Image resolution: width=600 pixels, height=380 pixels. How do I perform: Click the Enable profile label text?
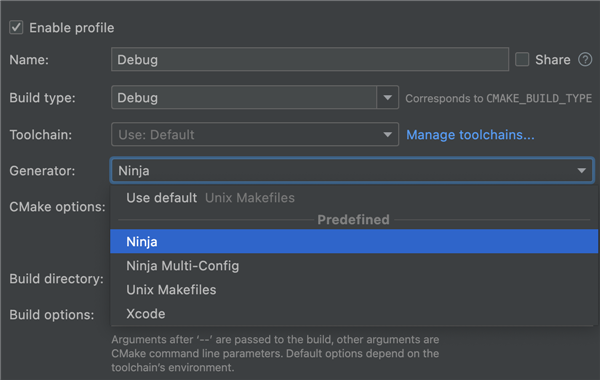coord(72,28)
